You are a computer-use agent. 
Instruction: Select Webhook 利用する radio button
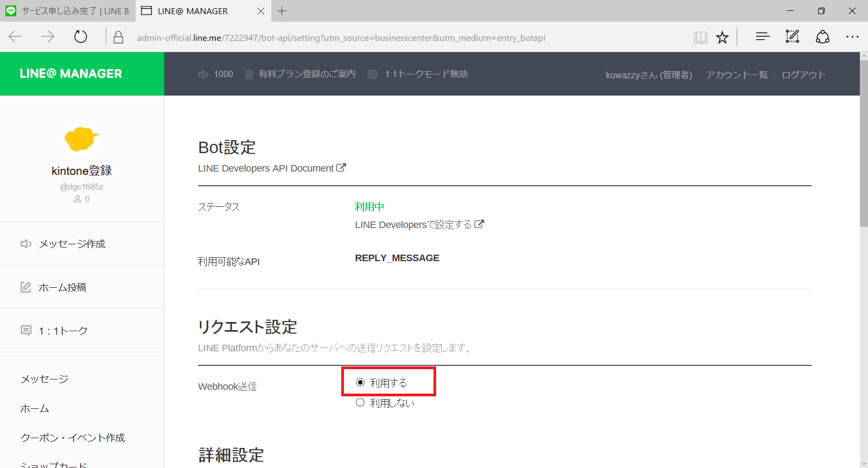coord(360,383)
